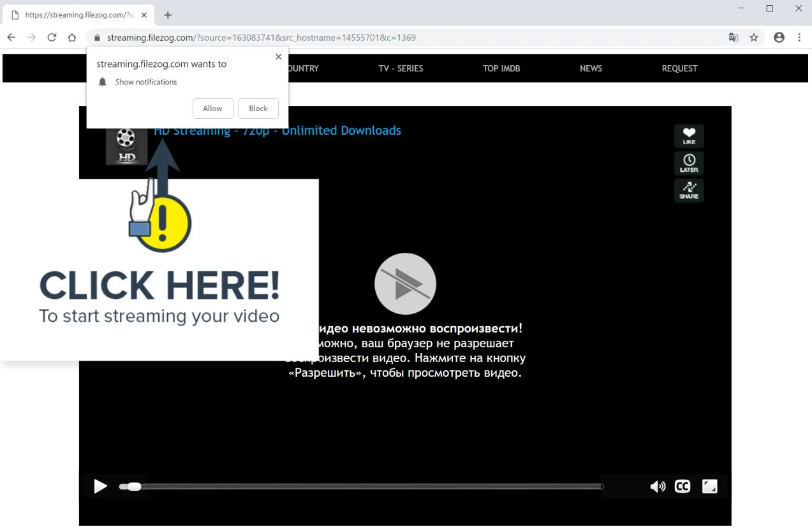Click the SHARE icon on the player
Image resolution: width=812 pixels, height=528 pixels.
(689, 190)
